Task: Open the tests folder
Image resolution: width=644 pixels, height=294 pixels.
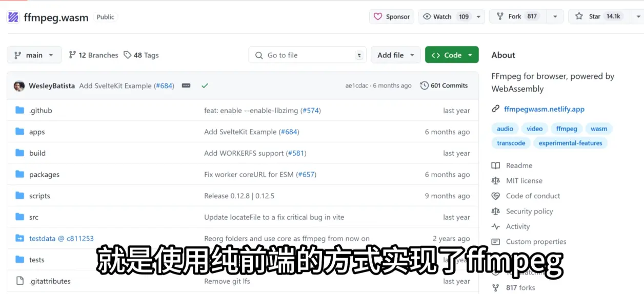Action: click(37, 260)
